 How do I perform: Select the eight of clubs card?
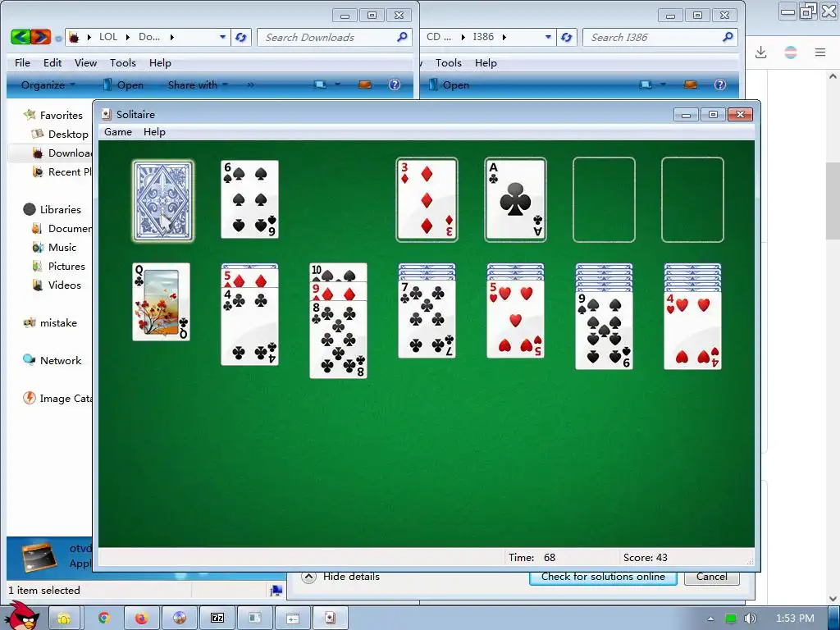point(339,339)
